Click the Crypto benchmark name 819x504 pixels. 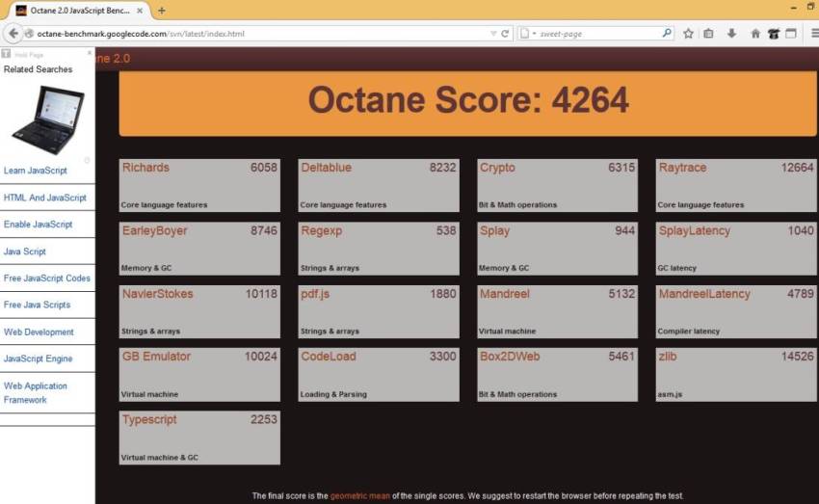(497, 169)
